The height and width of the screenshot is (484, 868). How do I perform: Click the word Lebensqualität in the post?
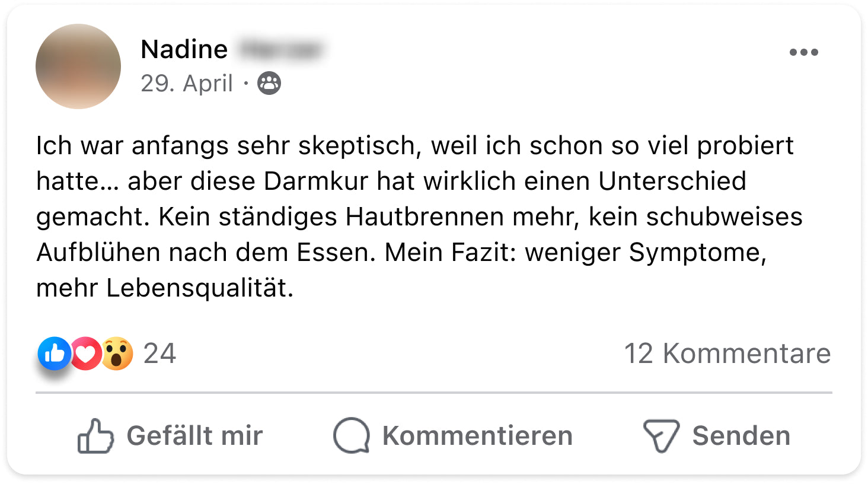200,288
